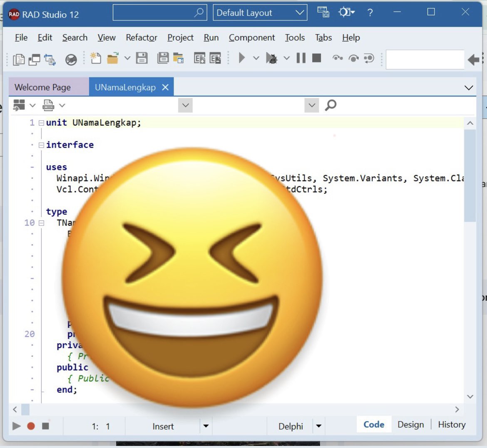The image size is (487, 448).
Task: Click the Run without debugging bug icon
Action: coord(271,58)
